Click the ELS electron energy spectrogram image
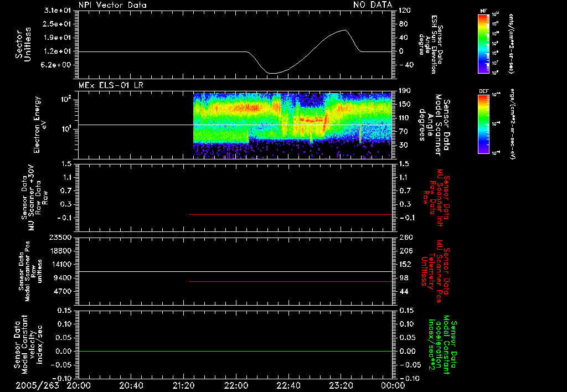The height and width of the screenshot is (392, 567). (x=292, y=126)
